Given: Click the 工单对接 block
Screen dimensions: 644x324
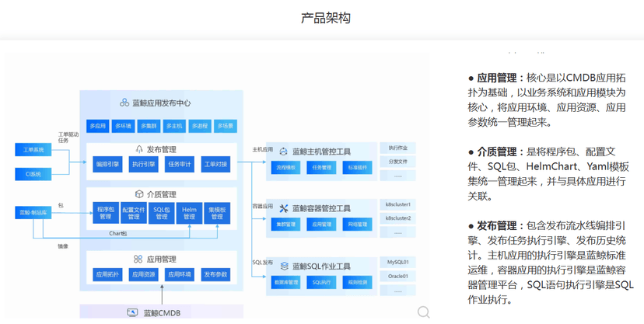Looking at the screenshot, I should tap(215, 164).
